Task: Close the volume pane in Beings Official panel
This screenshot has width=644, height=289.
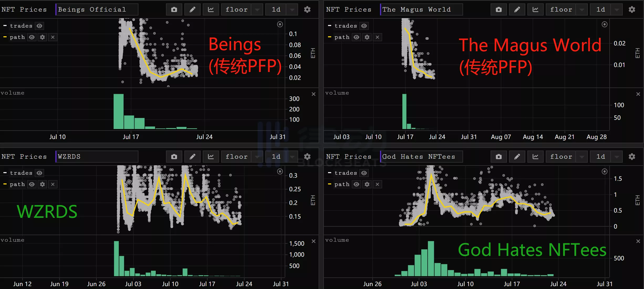Action: 314,94
